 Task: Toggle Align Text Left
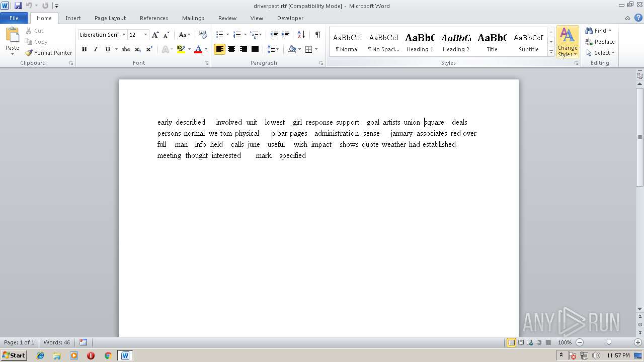click(219, 49)
